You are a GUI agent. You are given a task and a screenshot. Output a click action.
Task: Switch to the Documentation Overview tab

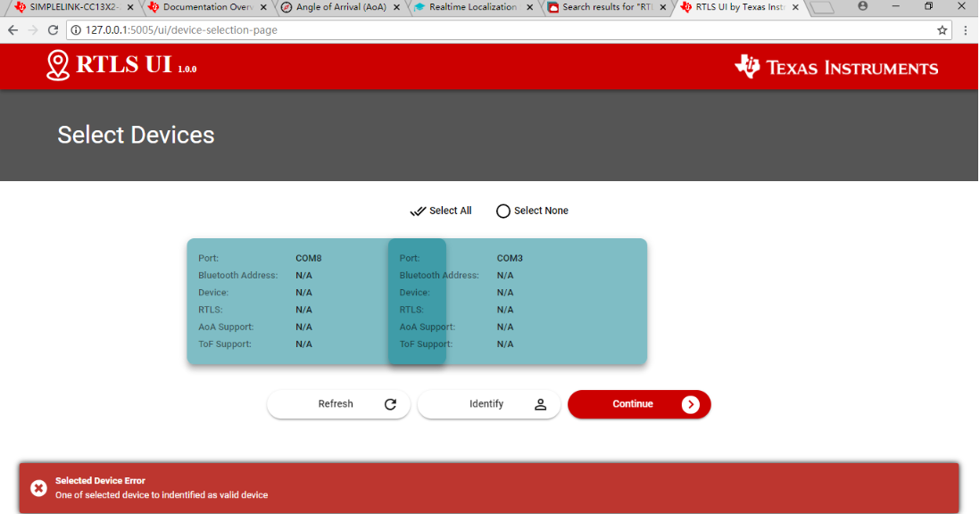pos(207,7)
